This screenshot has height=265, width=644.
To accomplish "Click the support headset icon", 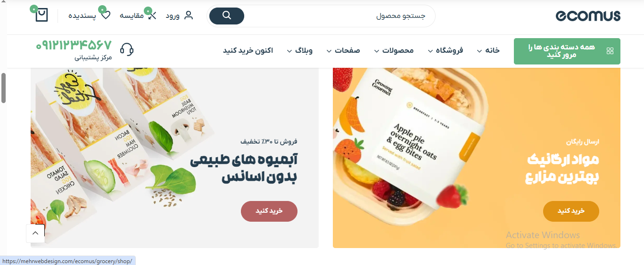I will click(x=127, y=49).
